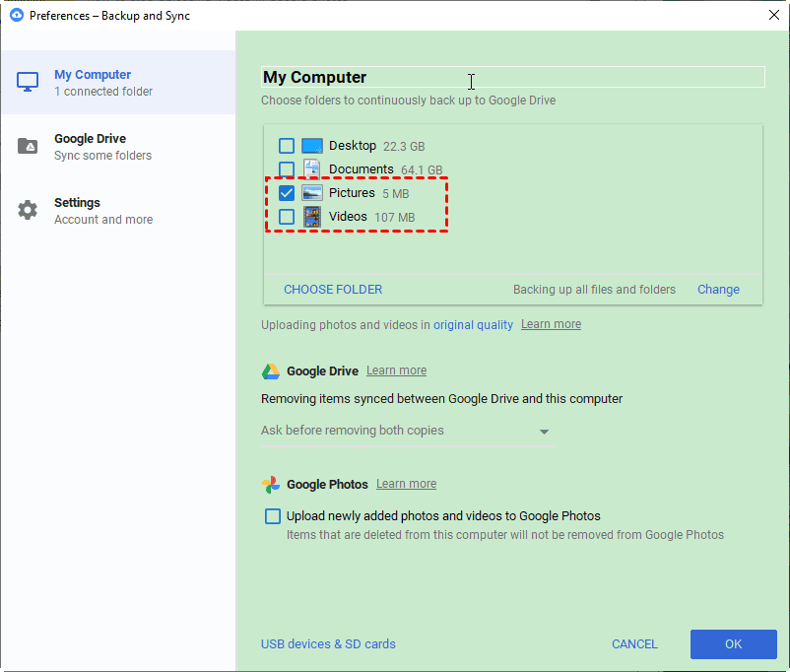Enable uploading new photos to Google Photos
The image size is (790, 672).
[272, 515]
